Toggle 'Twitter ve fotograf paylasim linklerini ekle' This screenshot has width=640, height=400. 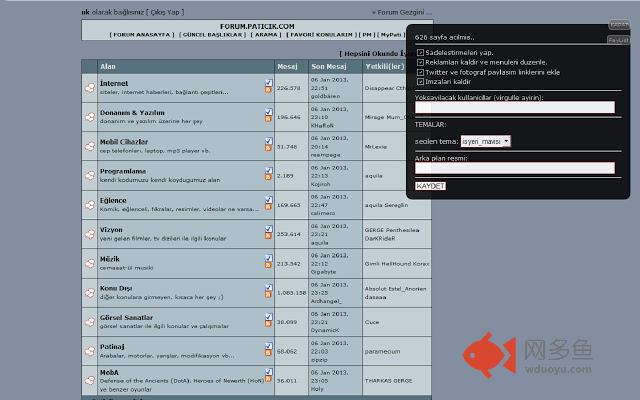coord(420,72)
